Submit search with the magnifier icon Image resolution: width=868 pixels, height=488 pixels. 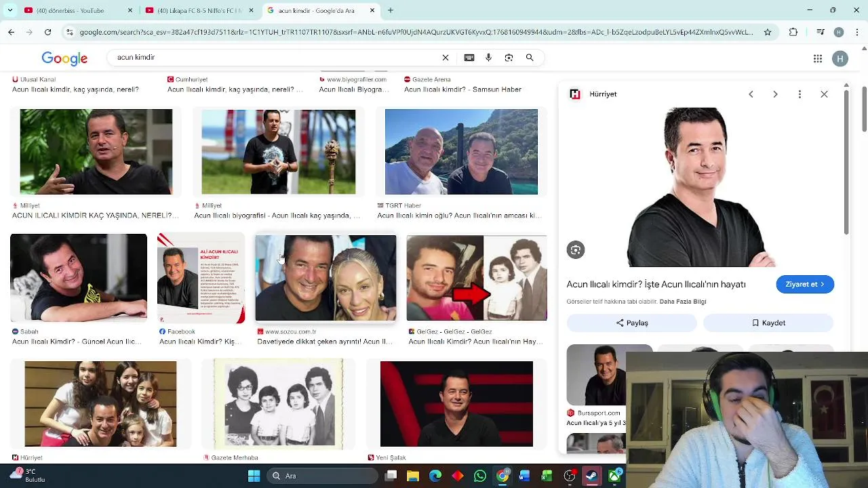point(530,58)
